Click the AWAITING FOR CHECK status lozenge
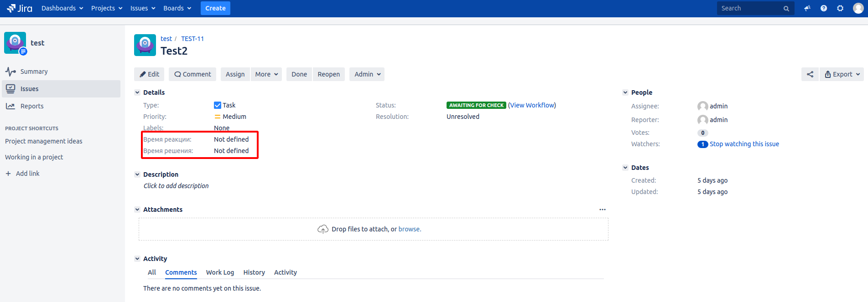 (x=476, y=105)
